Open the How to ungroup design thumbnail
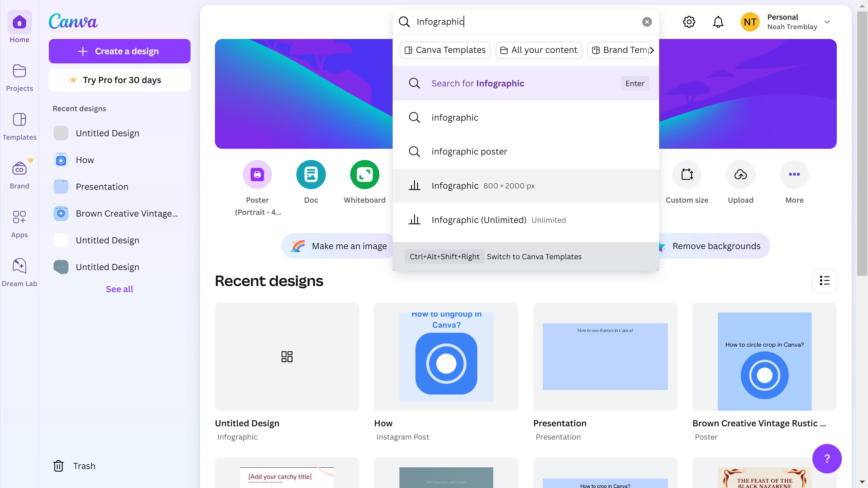 (446, 357)
